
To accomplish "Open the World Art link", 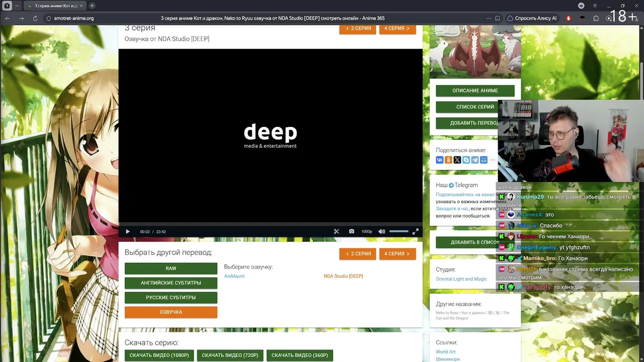I will [x=446, y=352].
